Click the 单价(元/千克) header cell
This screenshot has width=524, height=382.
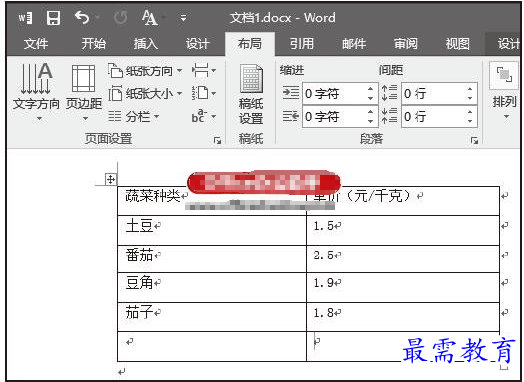[403, 201]
